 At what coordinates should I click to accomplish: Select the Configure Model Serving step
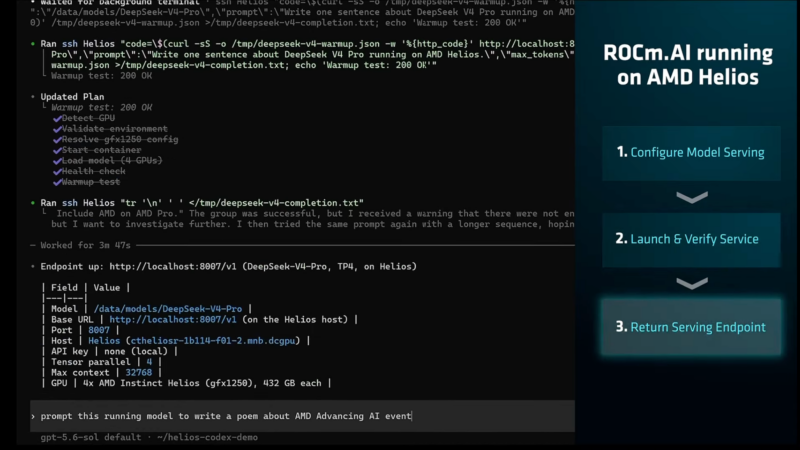click(691, 153)
